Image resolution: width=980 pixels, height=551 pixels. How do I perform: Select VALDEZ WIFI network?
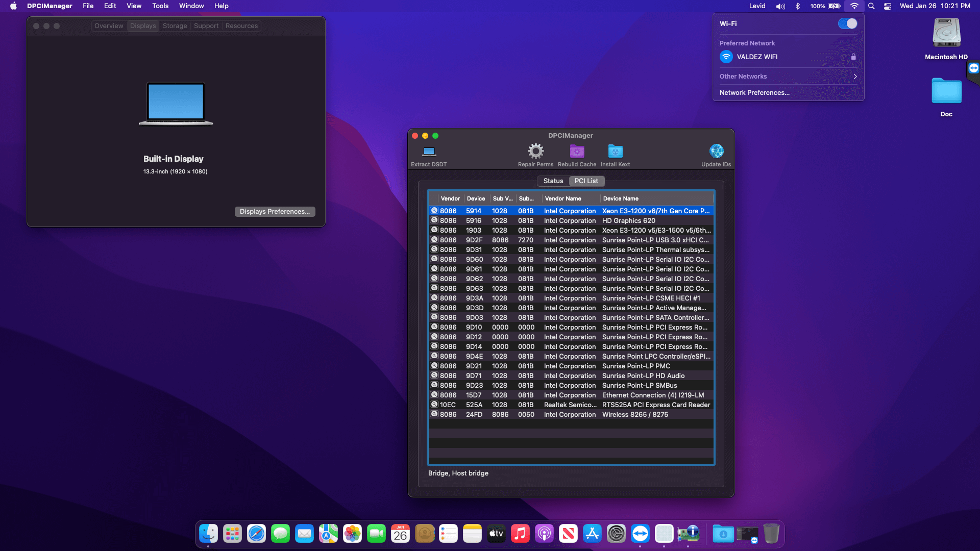(788, 57)
